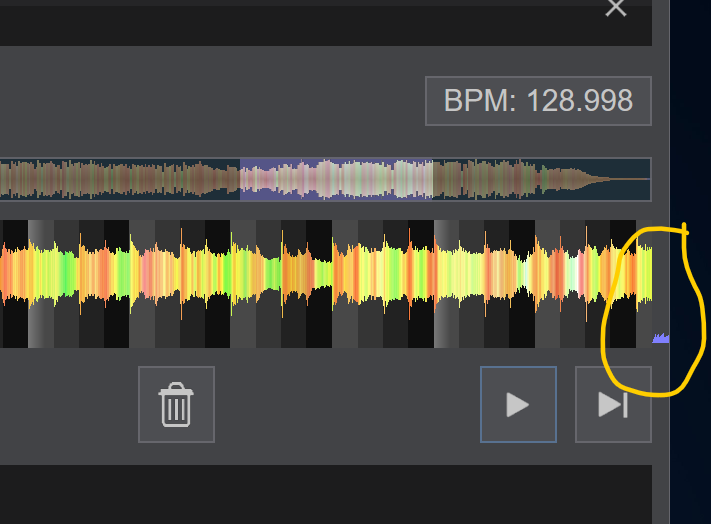Click the light gray beat stripe right of waveform center
711x524 pixels.
click(446, 283)
